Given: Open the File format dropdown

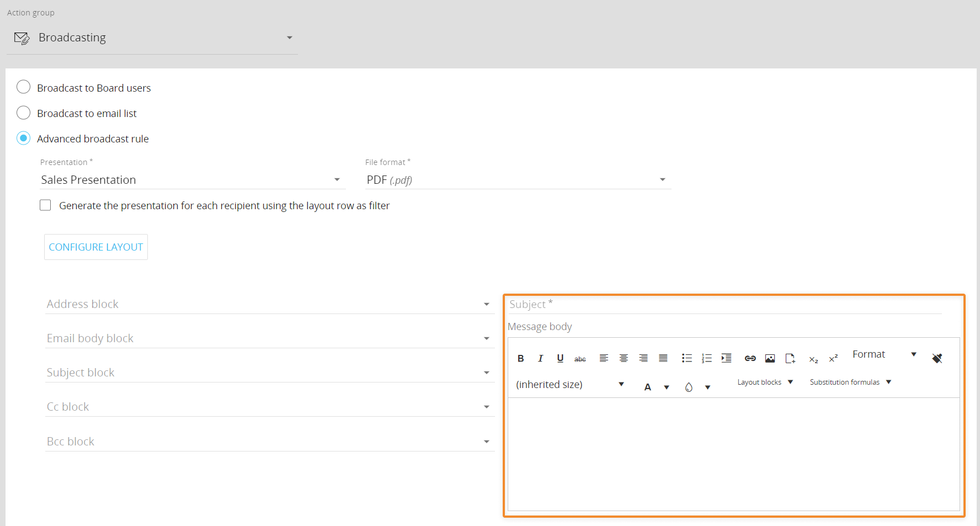Looking at the screenshot, I should [517, 180].
